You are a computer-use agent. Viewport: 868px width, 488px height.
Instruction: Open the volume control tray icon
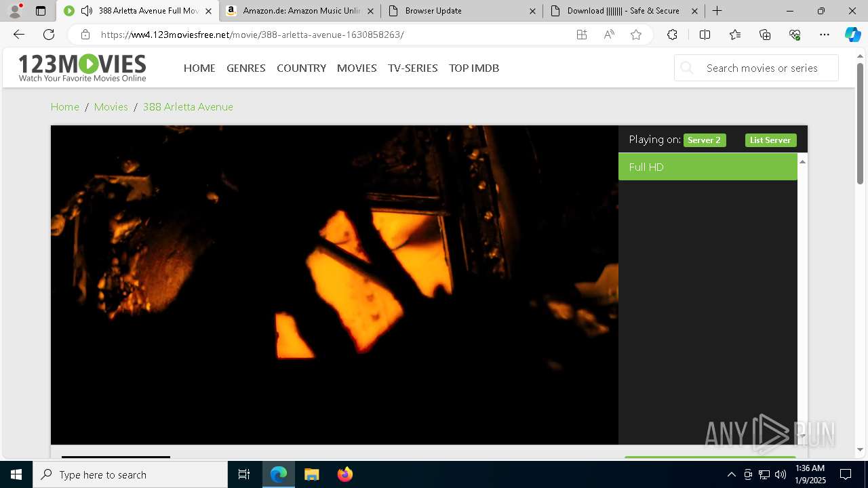[x=781, y=474]
